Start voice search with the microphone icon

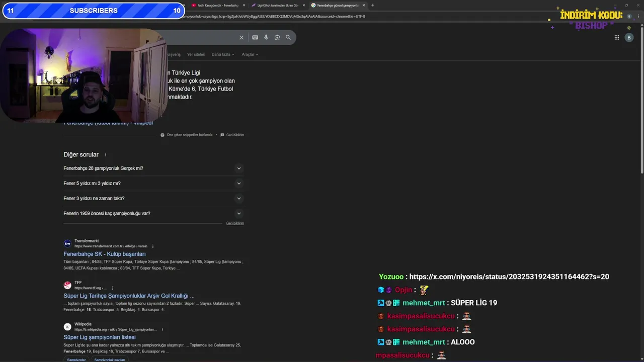pyautogui.click(x=266, y=37)
